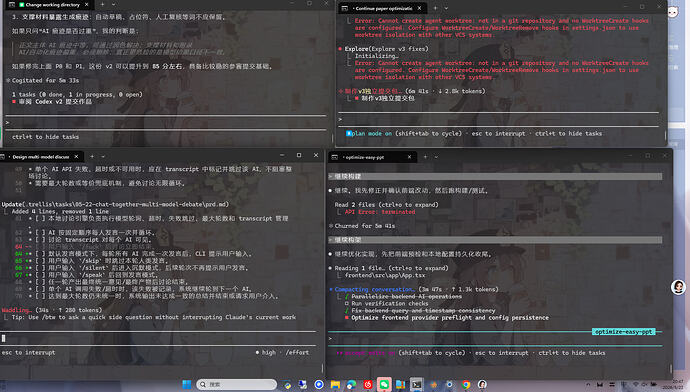The width and height of the screenshot is (690, 392).
Task: Open the tab dropdown in the 'optimize-easy-ppt' window
Action: point(436,157)
